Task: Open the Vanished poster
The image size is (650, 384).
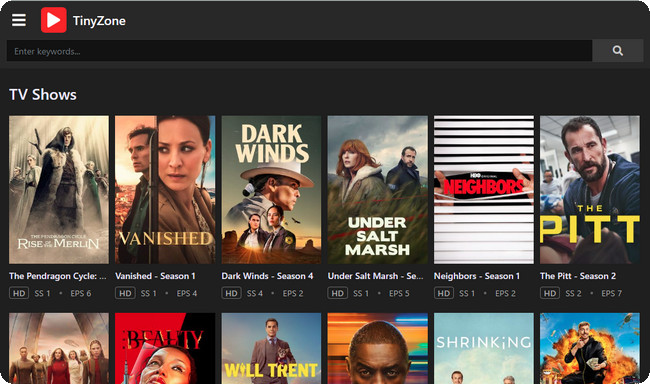Action: click(165, 190)
